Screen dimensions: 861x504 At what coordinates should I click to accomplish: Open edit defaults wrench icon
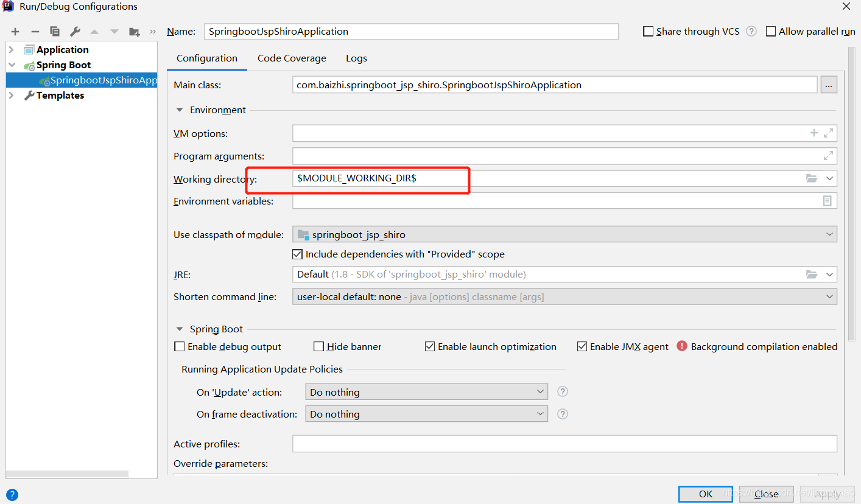(75, 32)
